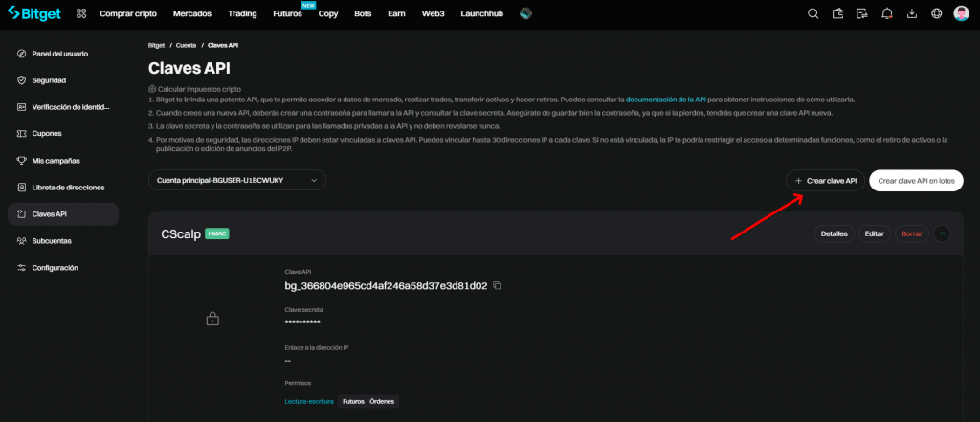980x422 pixels.
Task: Click the round promo icon after Launchhub
Action: pyautogui.click(x=525, y=13)
